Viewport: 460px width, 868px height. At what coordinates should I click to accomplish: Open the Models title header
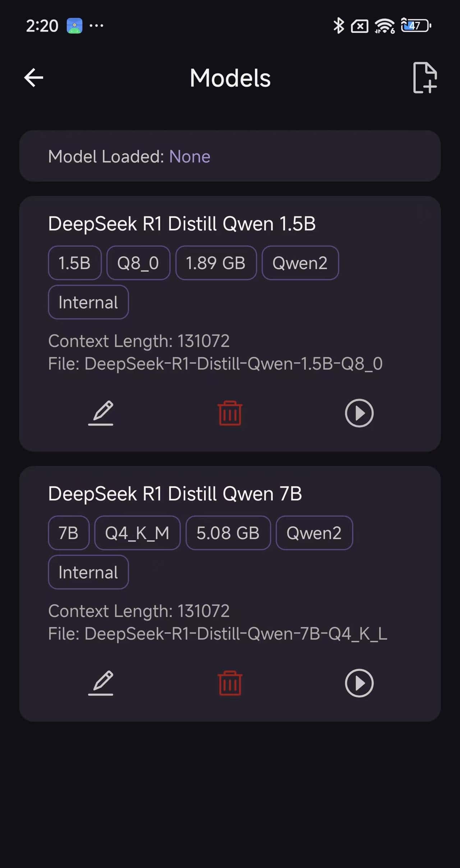230,78
